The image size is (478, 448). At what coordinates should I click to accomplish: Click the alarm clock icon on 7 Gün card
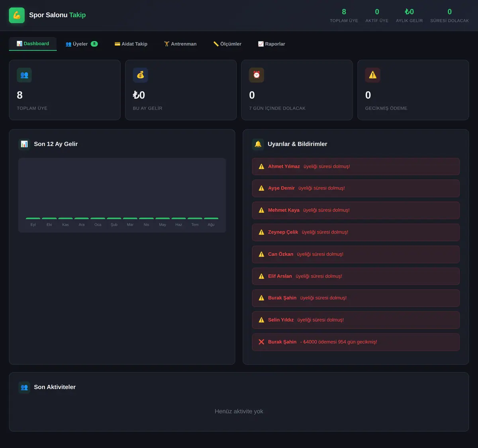coord(257,75)
